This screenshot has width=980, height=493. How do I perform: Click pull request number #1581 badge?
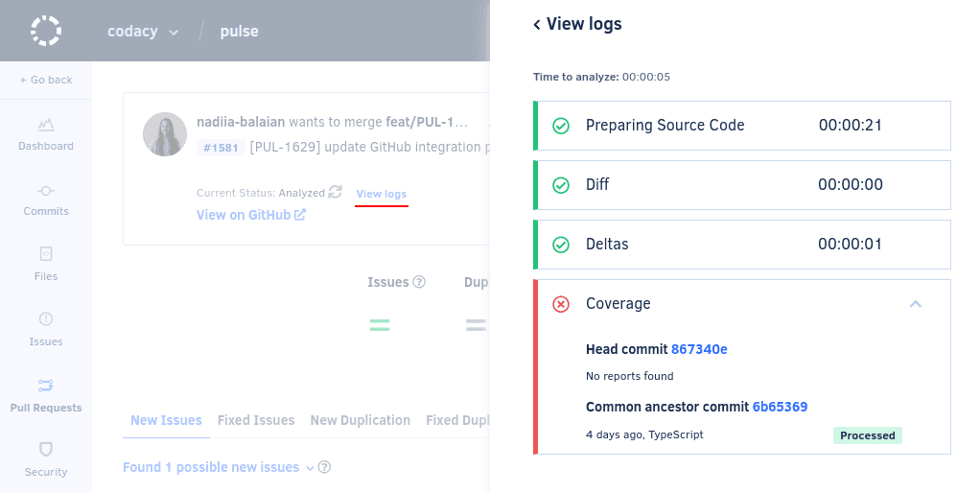tap(221, 148)
